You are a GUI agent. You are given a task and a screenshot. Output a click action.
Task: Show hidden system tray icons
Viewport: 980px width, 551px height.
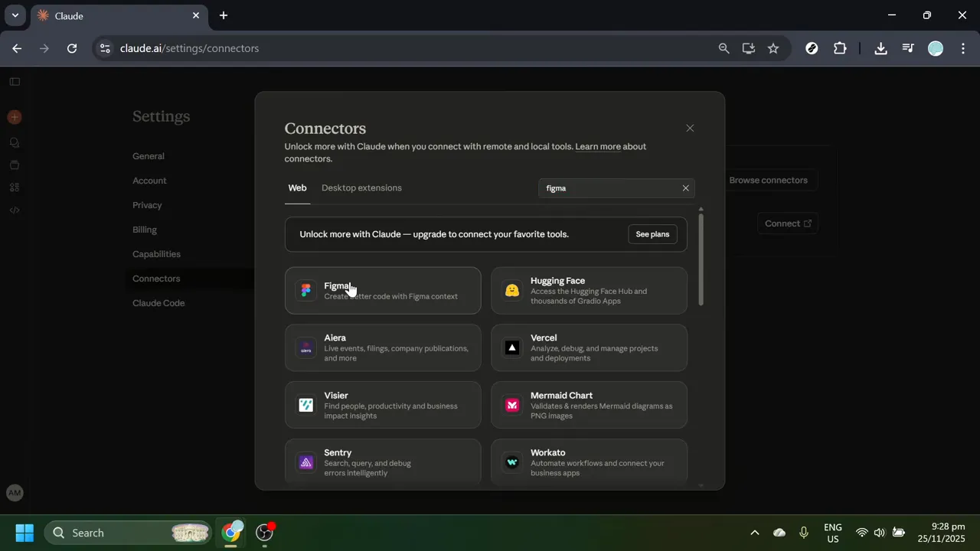click(x=754, y=533)
